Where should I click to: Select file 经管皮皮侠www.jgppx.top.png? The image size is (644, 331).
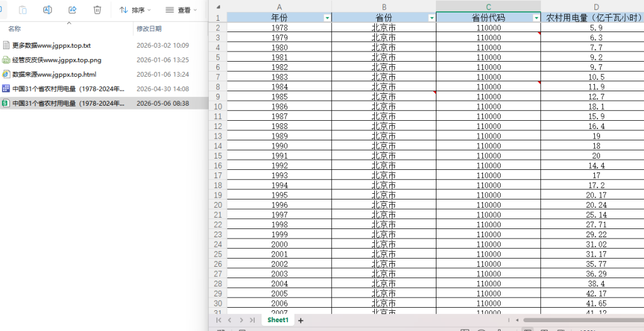(57, 60)
